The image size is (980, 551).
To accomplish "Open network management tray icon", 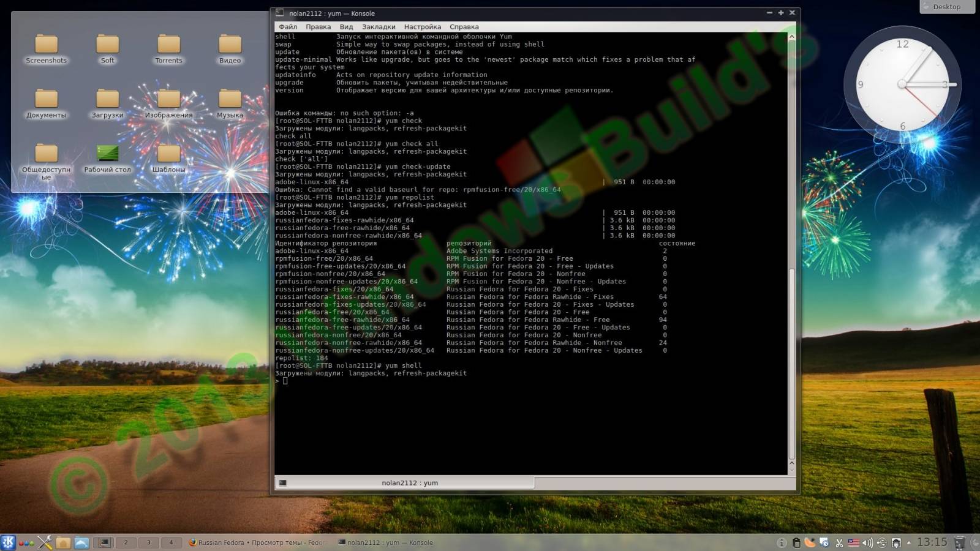I will pyautogui.click(x=896, y=542).
